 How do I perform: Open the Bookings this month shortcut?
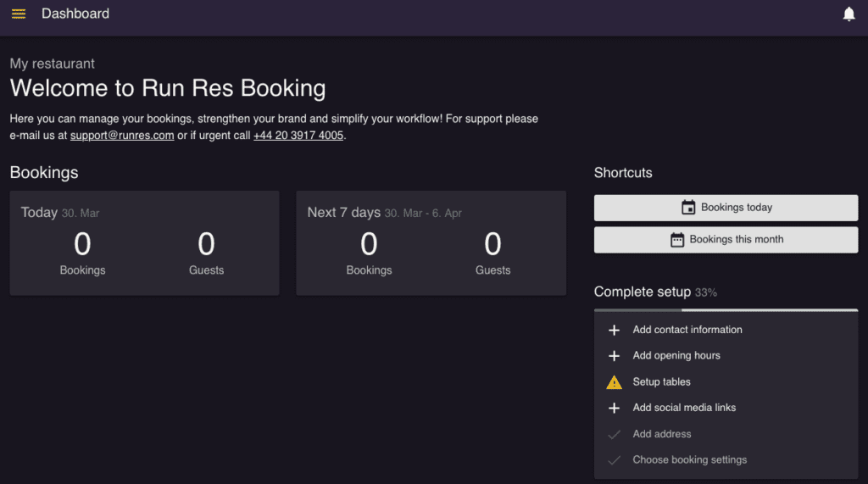726,240
